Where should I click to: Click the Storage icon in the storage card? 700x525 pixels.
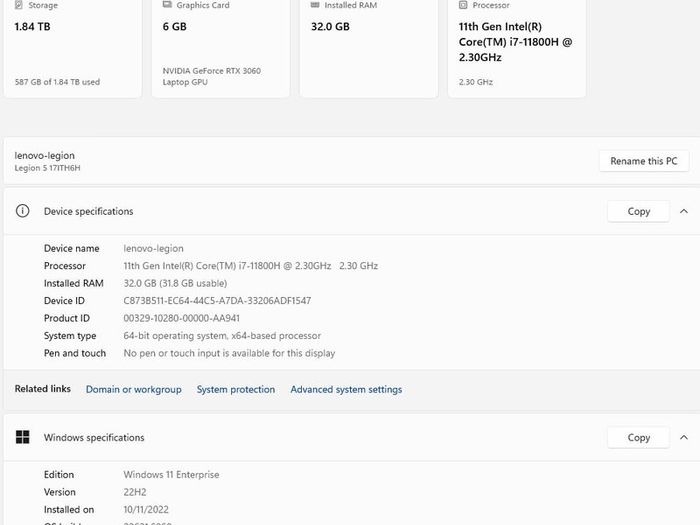tap(19, 5)
